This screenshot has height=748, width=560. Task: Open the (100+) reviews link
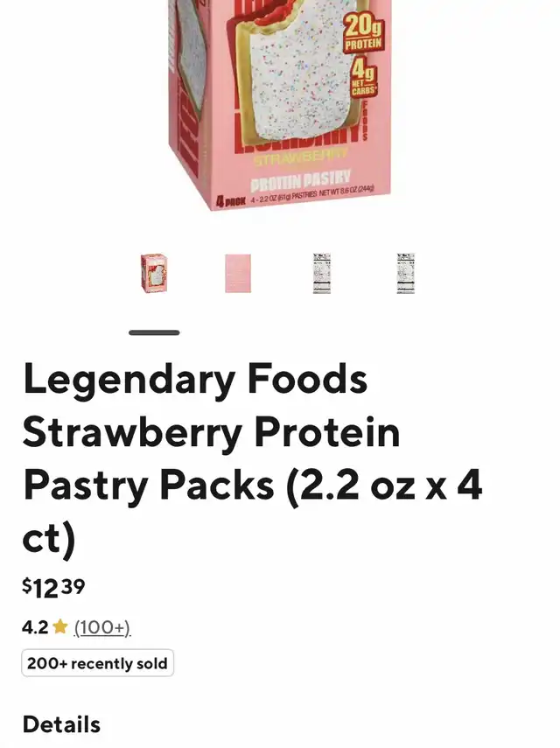tap(102, 627)
